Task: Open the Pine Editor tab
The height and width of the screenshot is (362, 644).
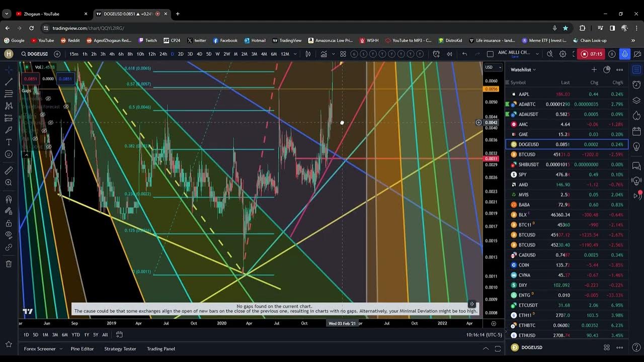Action: click(x=82, y=348)
